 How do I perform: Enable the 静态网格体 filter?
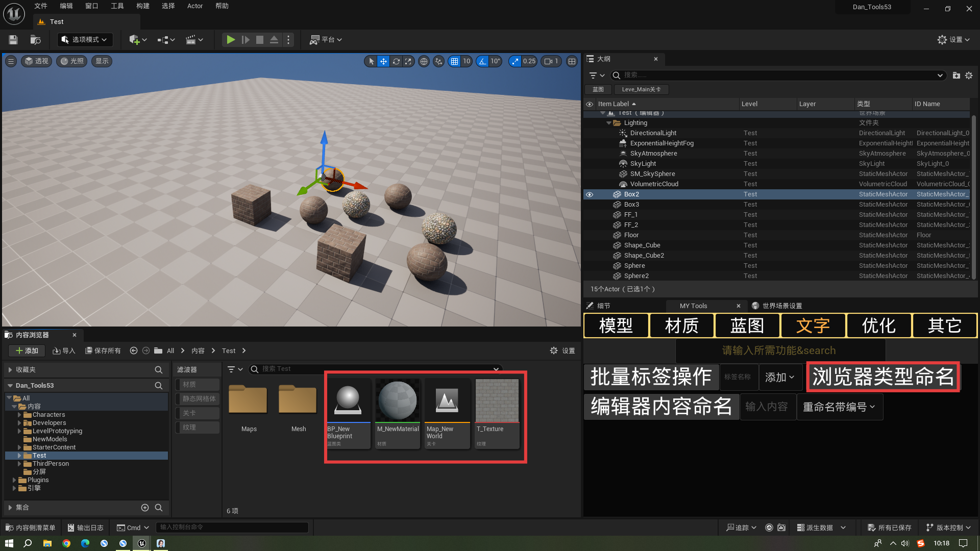point(198,399)
